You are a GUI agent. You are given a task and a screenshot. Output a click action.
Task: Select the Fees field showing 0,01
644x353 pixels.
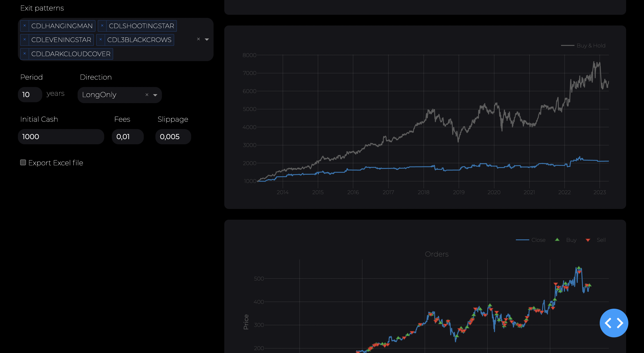coord(127,137)
